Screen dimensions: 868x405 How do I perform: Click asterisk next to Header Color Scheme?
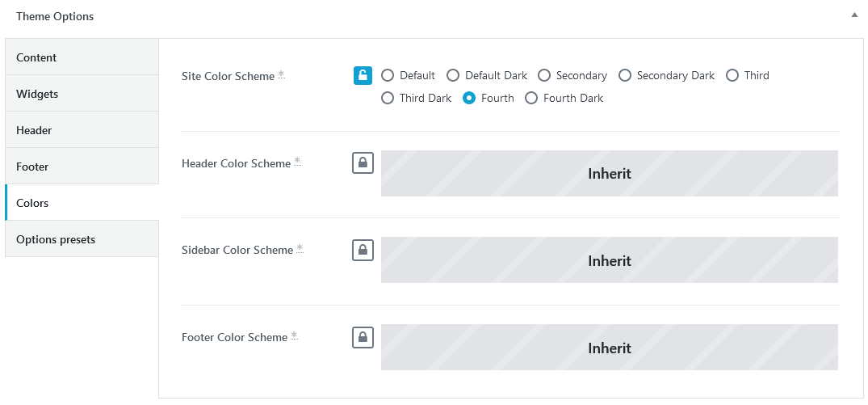[297, 162]
